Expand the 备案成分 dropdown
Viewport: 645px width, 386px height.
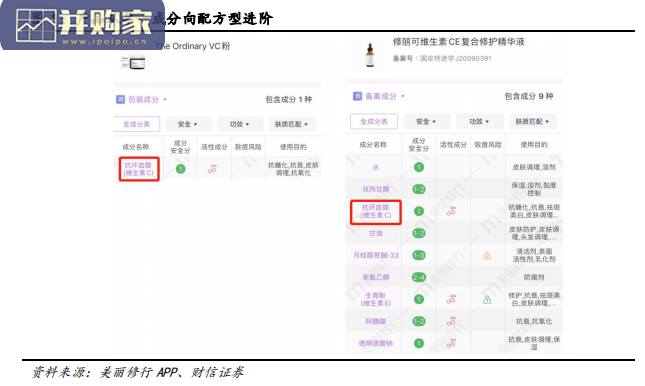point(403,96)
